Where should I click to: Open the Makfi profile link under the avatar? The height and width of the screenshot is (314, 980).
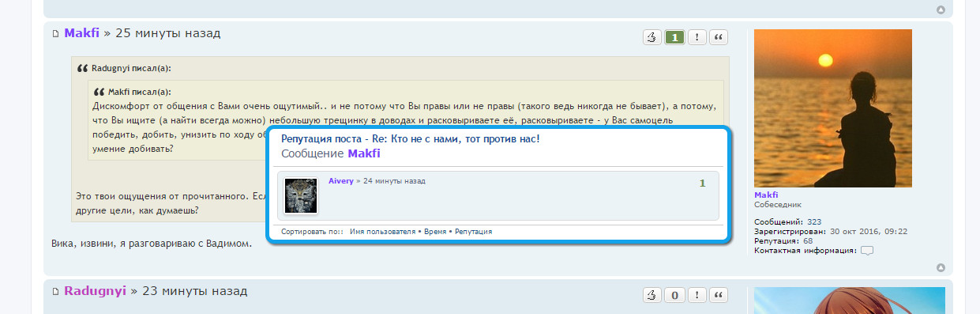coord(766,195)
